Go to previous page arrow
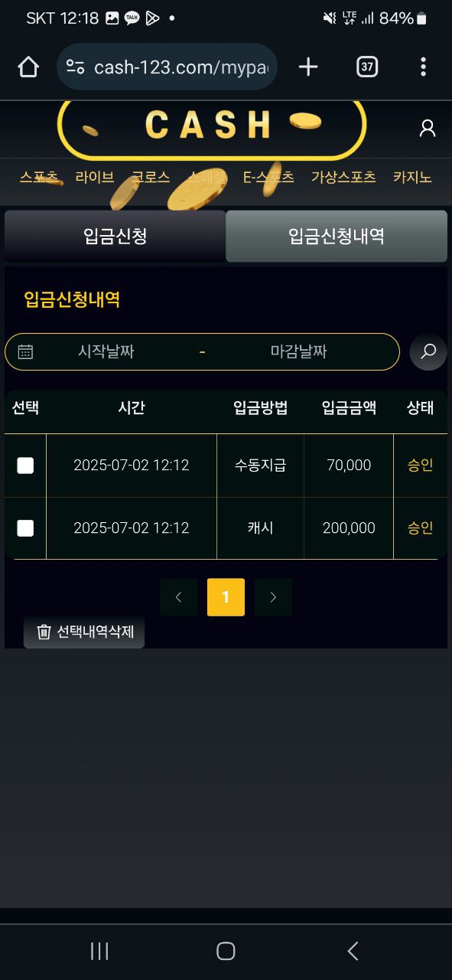452x980 pixels. click(179, 597)
